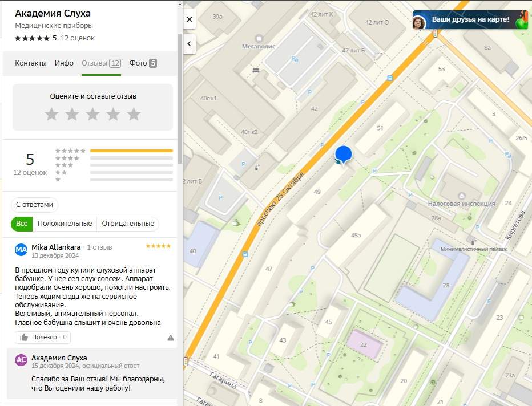Click the Ваши друзья на карте banner
532x406 pixels.
(x=470, y=20)
